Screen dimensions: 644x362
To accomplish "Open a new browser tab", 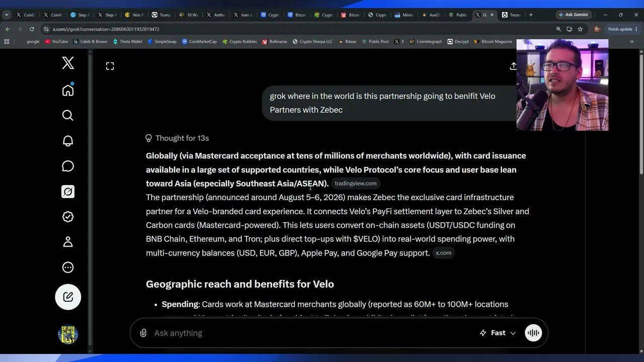I will pos(530,15).
